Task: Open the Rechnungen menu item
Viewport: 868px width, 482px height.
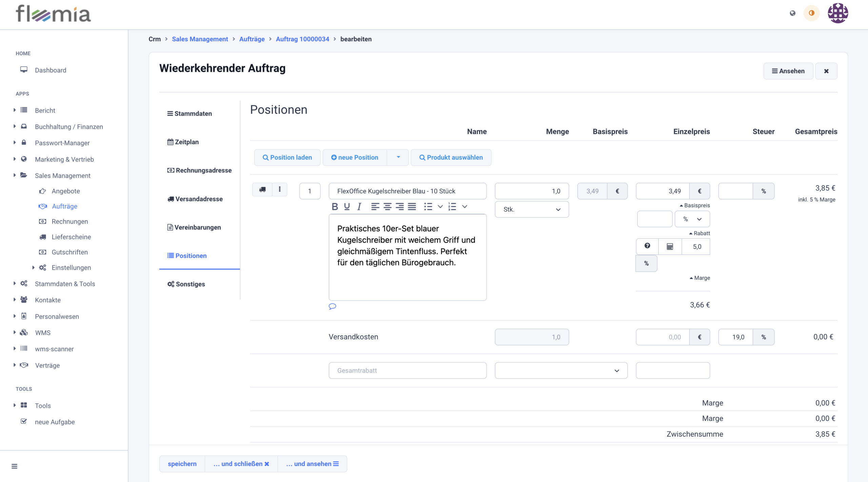Action: pos(70,222)
